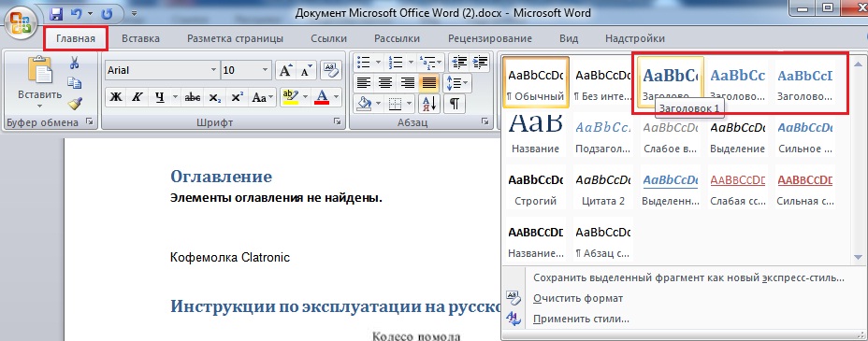Apply the Заголовок 1 style
The image size is (868, 341).
click(x=671, y=82)
